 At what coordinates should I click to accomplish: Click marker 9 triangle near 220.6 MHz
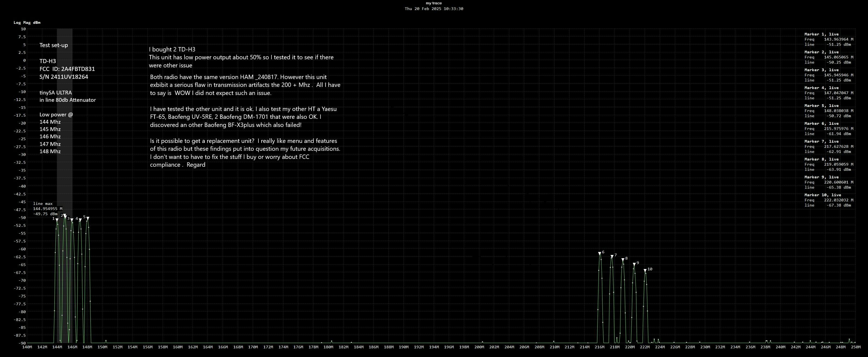pyautogui.click(x=634, y=264)
